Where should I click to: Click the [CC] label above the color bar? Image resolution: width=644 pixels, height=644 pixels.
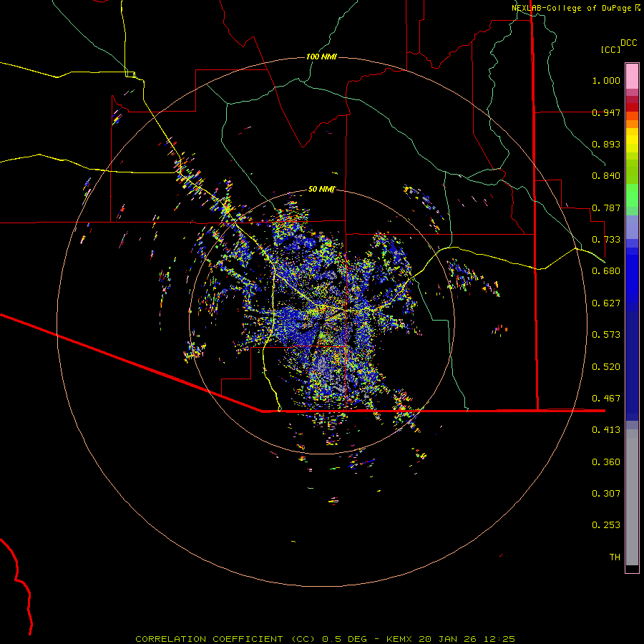pyautogui.click(x=610, y=49)
